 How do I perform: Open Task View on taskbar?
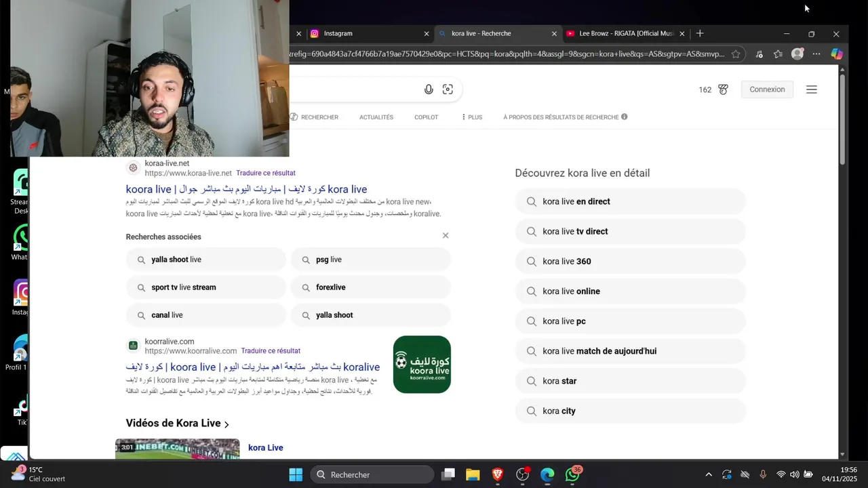tap(448, 474)
